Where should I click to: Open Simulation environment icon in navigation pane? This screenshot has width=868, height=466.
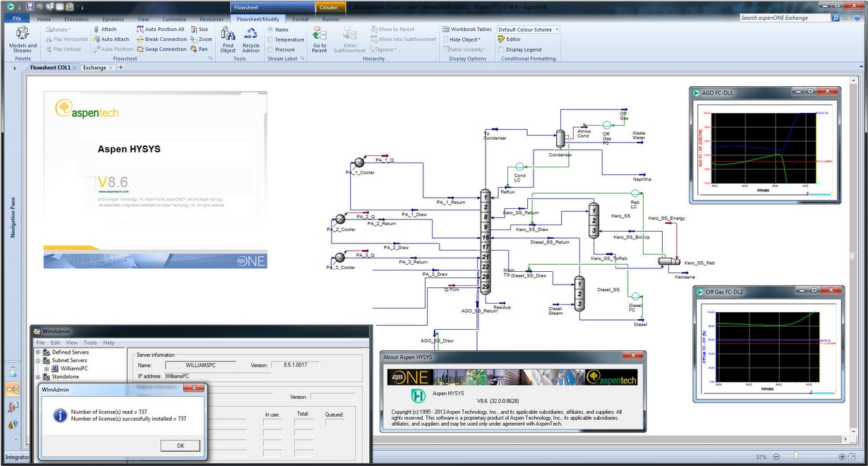tap(13, 389)
